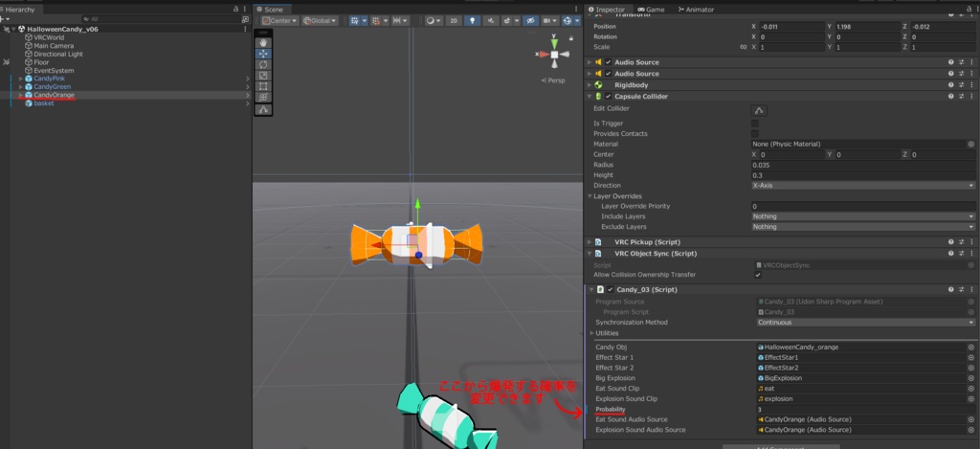The height and width of the screenshot is (449, 980).
Task: Switch to the Game tab
Action: (651, 10)
